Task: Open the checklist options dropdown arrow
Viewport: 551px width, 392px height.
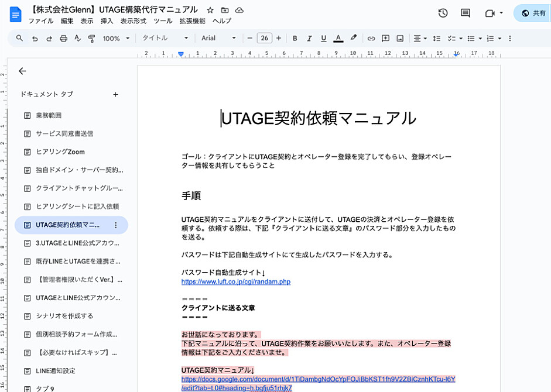Action: 461,38
